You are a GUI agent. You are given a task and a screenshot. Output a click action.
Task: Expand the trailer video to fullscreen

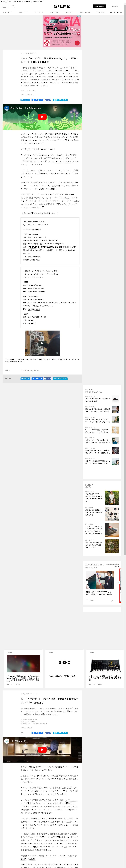[x=57, y=353]
